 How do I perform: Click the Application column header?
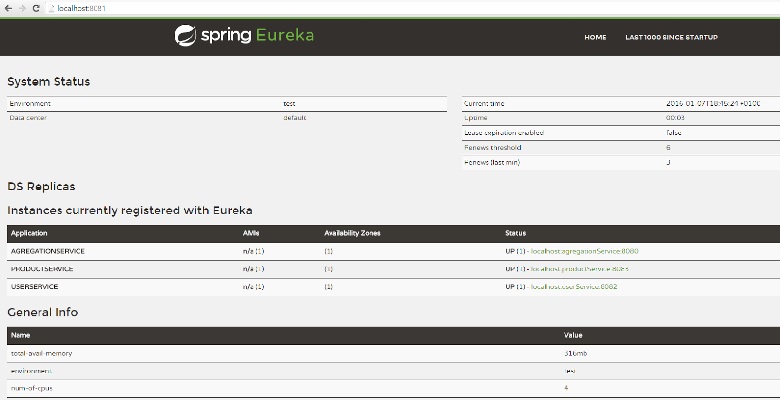click(x=28, y=233)
